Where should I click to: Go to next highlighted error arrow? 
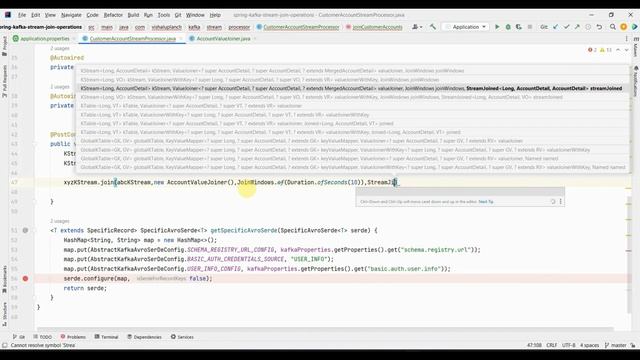pyautogui.click(x=627, y=50)
